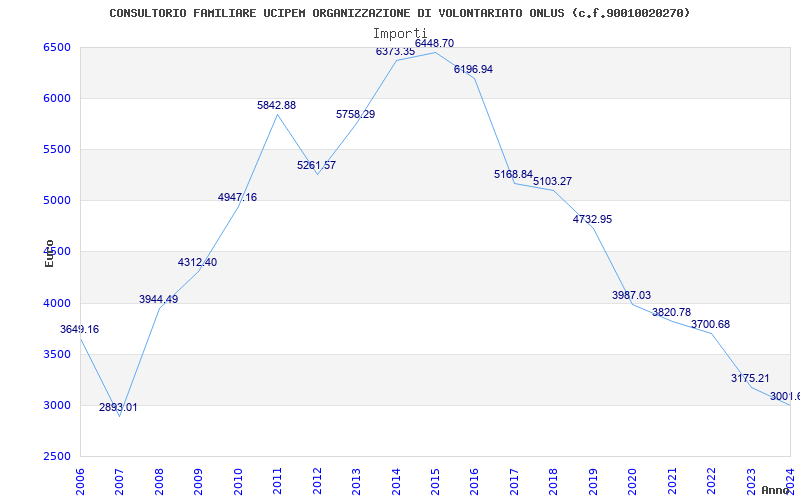Click the 2020 x-axis year label

pos(633,481)
